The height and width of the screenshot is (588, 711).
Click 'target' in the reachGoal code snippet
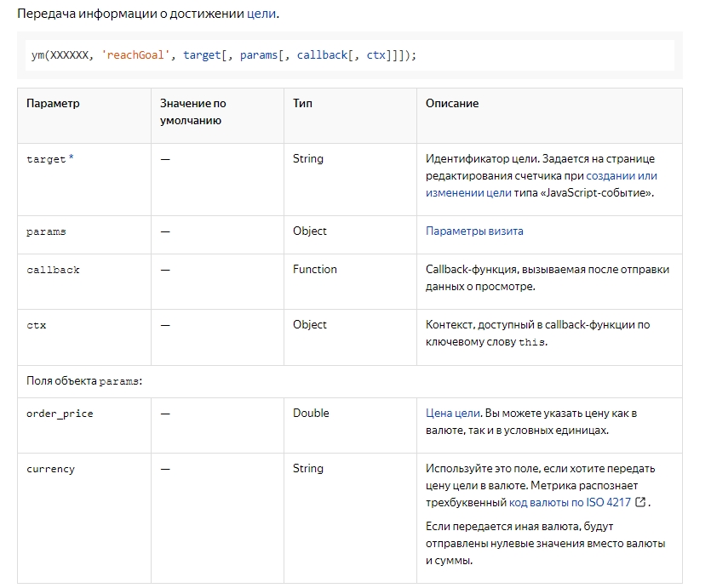pos(202,55)
